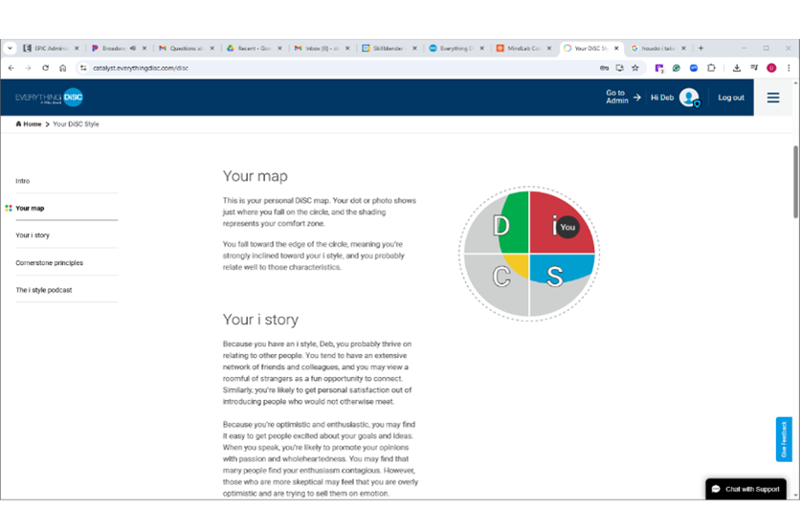Open the Extensions puzzle piece menu
The width and height of the screenshot is (800, 532).
711,68
